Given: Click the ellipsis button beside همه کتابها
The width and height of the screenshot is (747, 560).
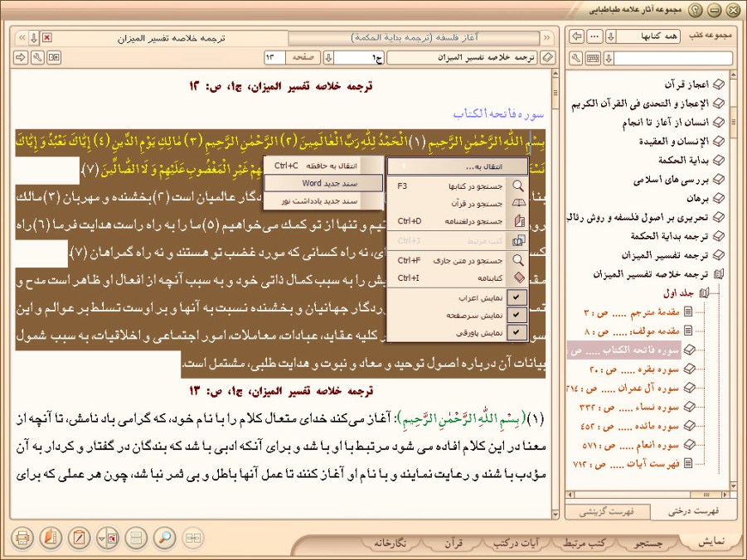Looking at the screenshot, I should tap(594, 36).
